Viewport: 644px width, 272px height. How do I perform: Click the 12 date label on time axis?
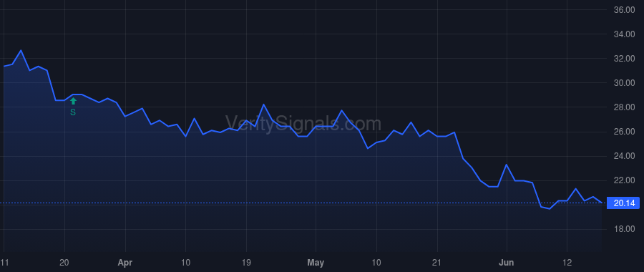point(567,263)
